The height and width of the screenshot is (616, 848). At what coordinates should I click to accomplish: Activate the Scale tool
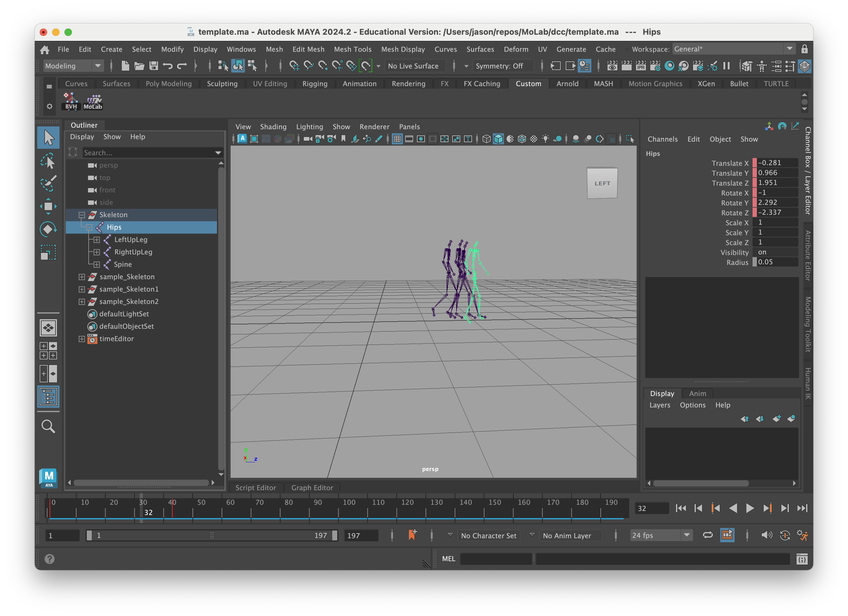[48, 252]
